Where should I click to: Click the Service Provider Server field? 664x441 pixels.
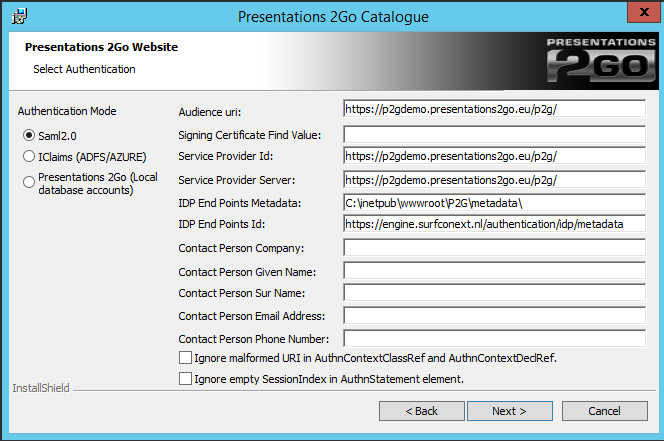[495, 180]
